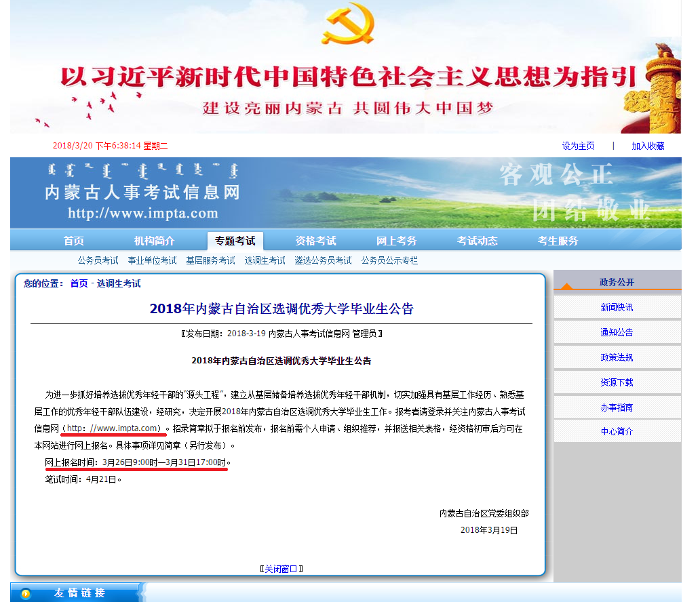Click the round icon beside 友情链接

point(26,594)
